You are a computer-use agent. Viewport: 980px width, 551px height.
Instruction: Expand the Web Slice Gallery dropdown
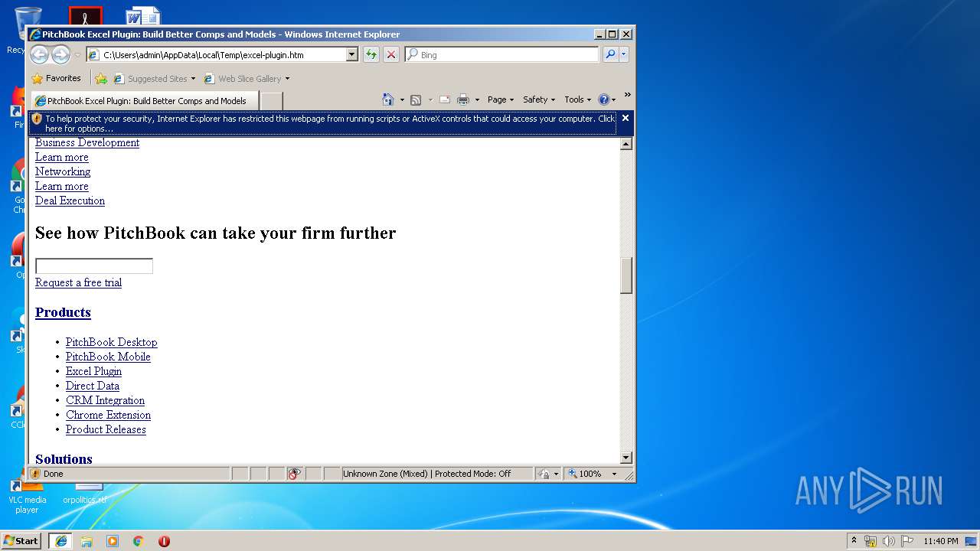[x=287, y=79]
